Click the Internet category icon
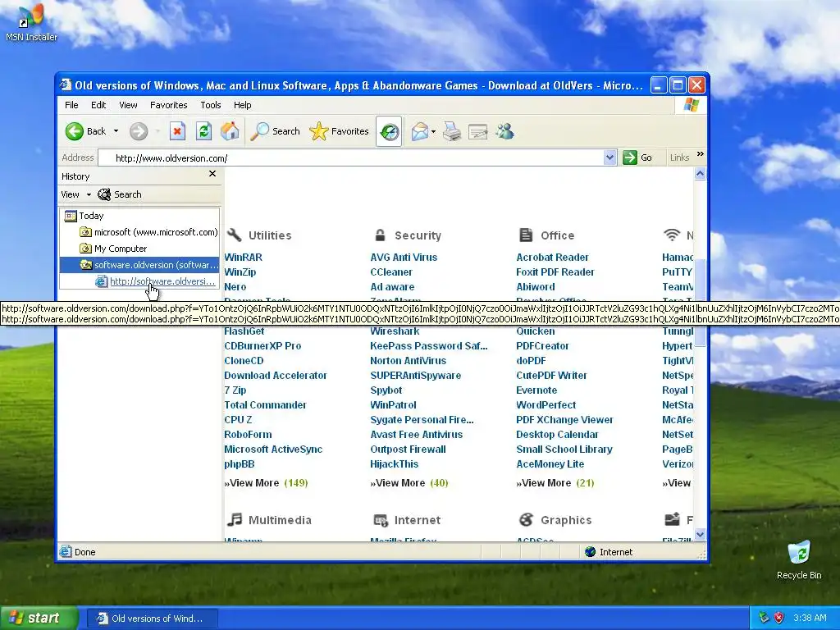This screenshot has height=630, width=840. click(x=381, y=519)
